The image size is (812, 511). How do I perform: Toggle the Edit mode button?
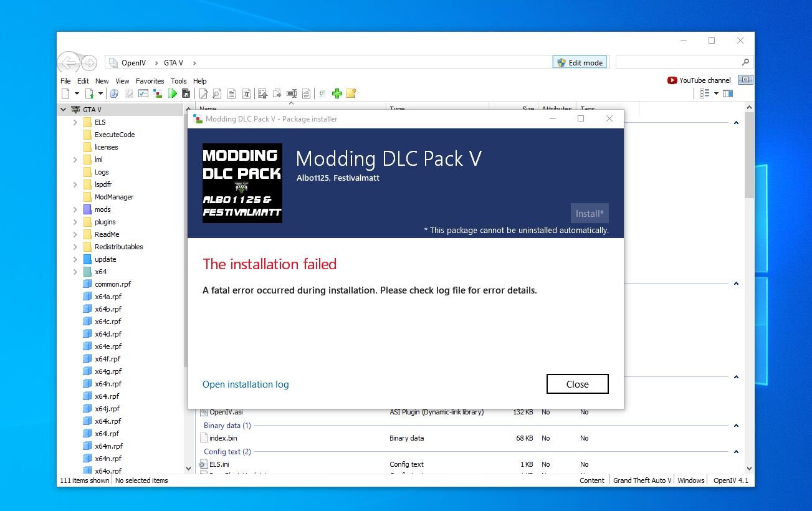coord(580,62)
